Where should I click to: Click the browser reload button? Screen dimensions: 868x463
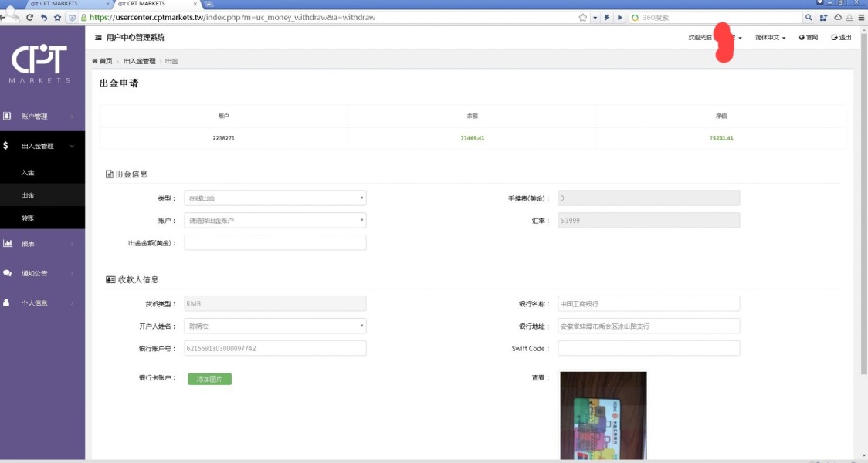pyautogui.click(x=30, y=18)
